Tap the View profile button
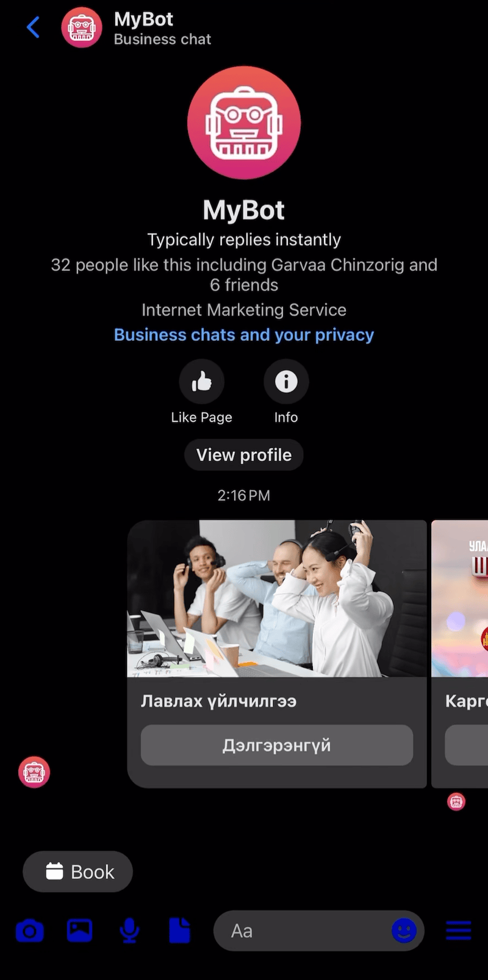The image size is (488, 980). [x=244, y=455]
